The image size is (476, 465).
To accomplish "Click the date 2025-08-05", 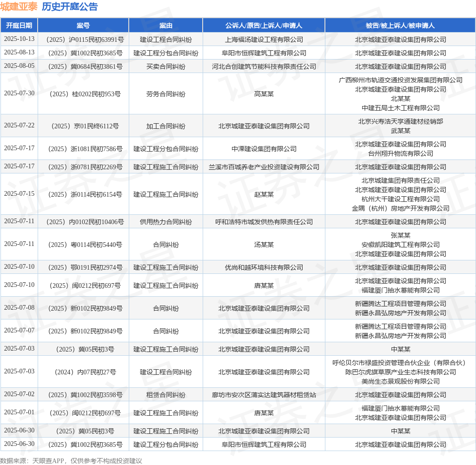I will point(19,66).
